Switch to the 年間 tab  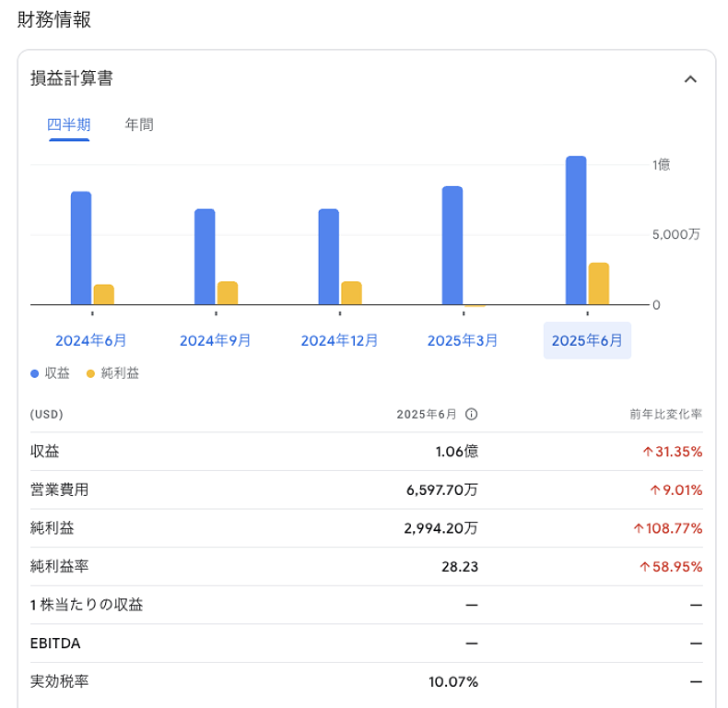click(139, 124)
